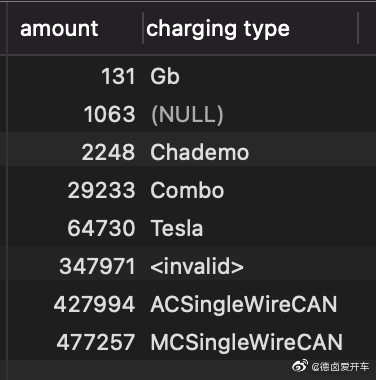Select the 477257 amount cell
Viewport: 376px width, 380px height.
[x=96, y=343]
